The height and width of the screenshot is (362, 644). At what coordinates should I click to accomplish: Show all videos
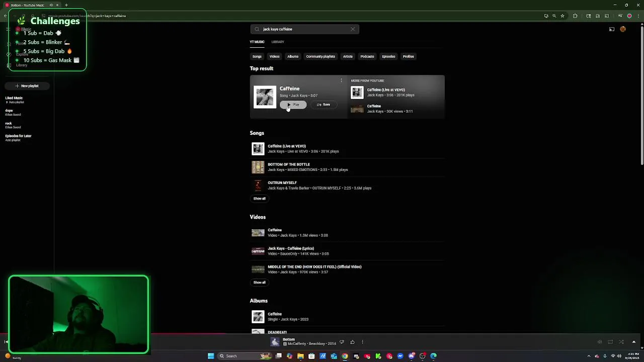(259, 283)
